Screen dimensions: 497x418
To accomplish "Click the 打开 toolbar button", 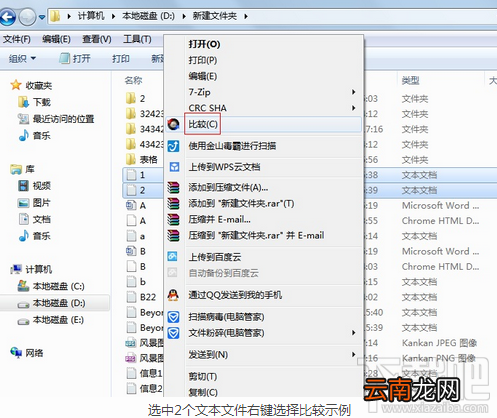I will click(75, 59).
